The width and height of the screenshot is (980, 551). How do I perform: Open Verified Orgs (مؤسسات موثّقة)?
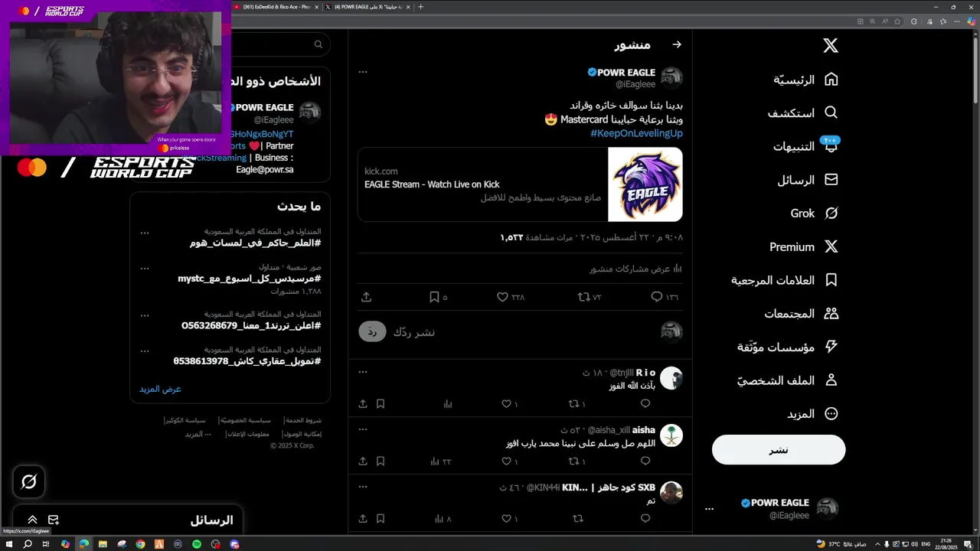tap(788, 347)
